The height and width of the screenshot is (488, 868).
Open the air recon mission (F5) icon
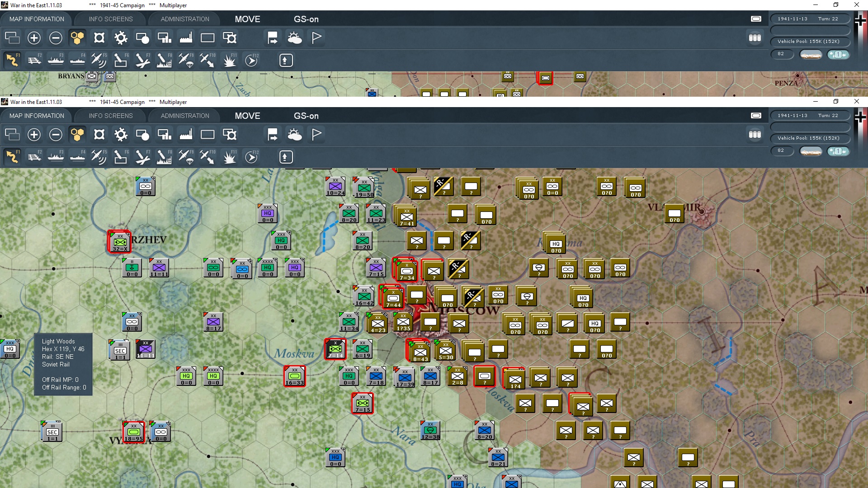pyautogui.click(x=99, y=157)
